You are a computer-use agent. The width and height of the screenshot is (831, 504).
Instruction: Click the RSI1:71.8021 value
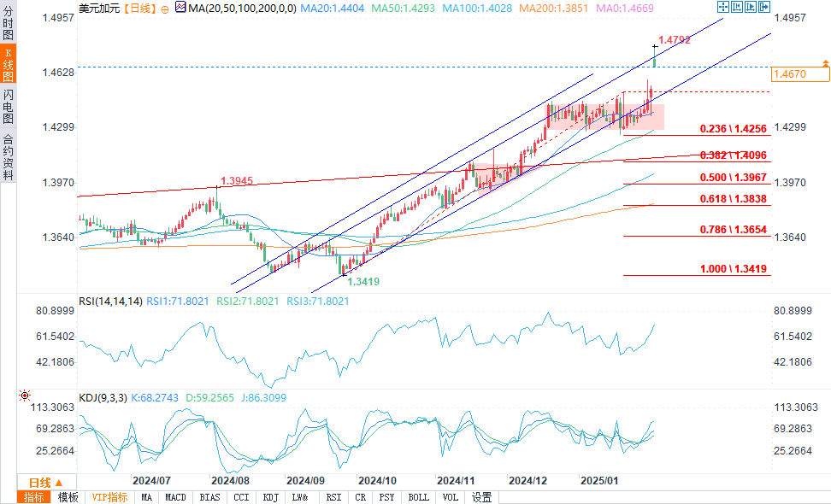click(178, 302)
